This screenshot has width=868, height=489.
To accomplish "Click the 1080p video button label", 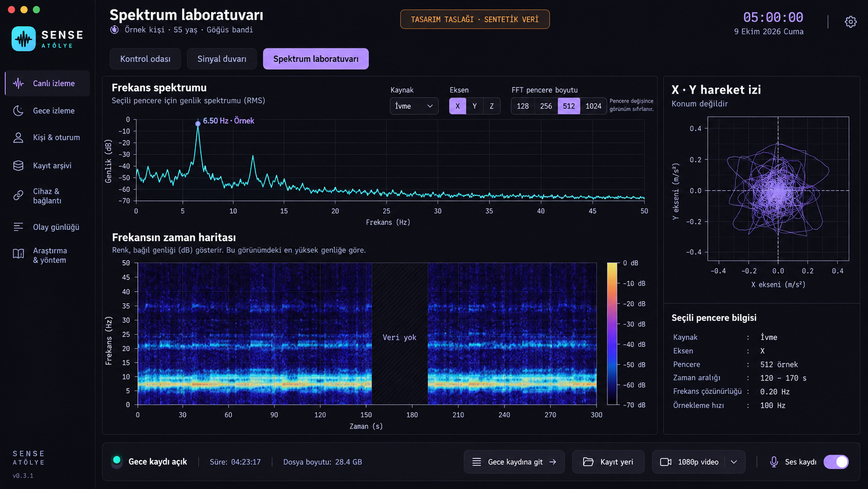I will pyautogui.click(x=698, y=462).
